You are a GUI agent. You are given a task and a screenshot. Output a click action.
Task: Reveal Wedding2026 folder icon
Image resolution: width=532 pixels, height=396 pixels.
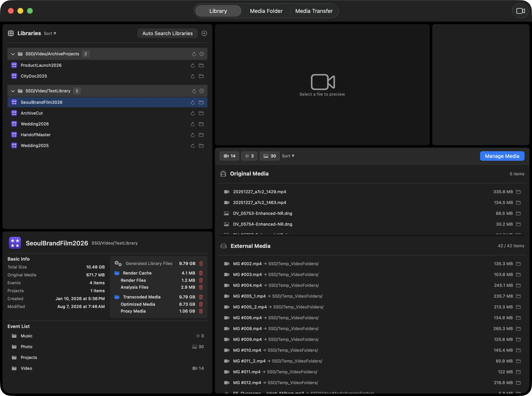point(201,124)
